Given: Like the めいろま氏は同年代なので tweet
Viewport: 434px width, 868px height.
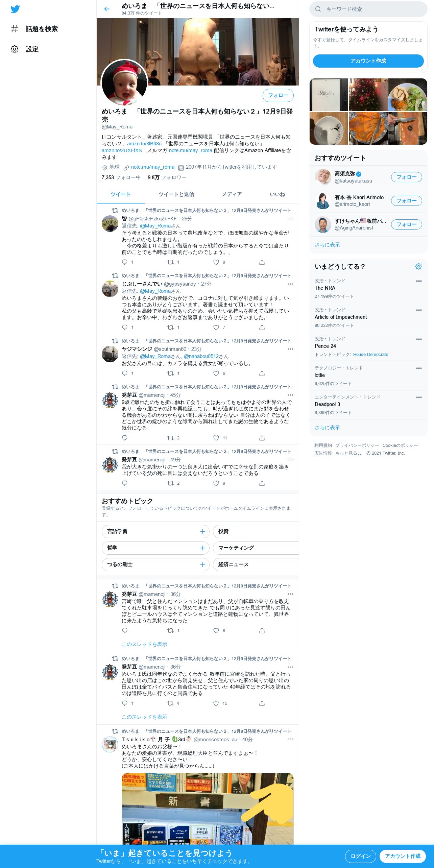Looking at the screenshot, I should pos(216,703).
